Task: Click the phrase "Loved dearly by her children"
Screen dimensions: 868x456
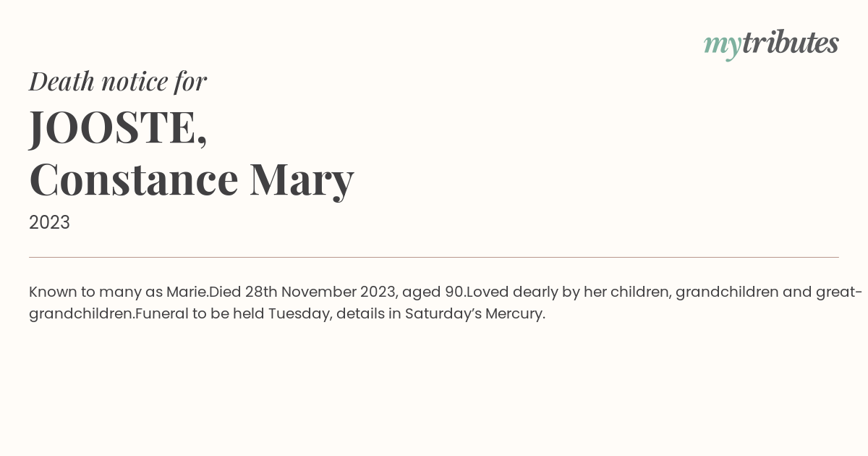Action: 567,292
